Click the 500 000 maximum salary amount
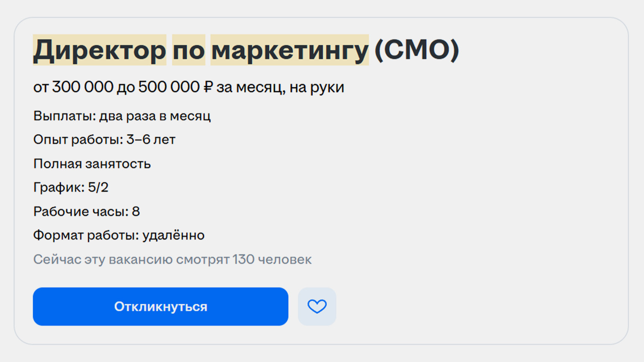 (169, 87)
